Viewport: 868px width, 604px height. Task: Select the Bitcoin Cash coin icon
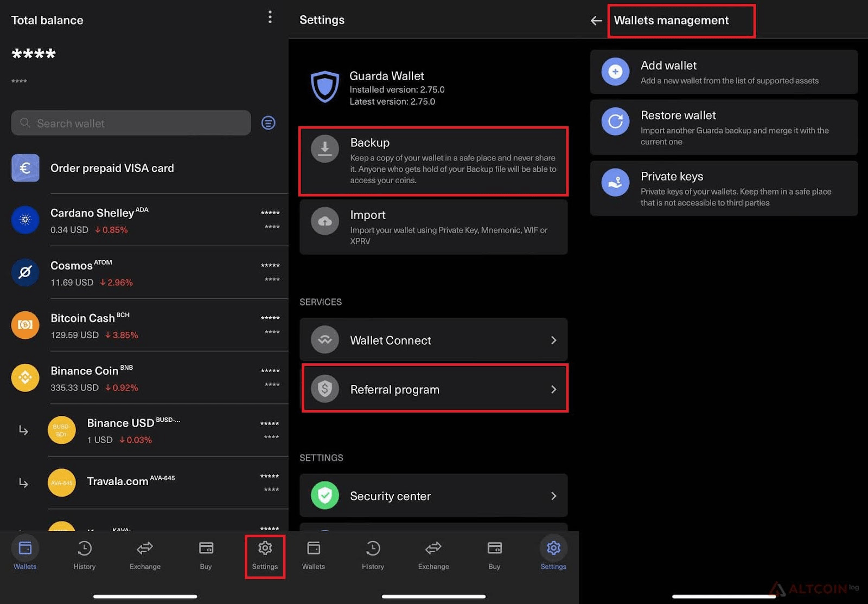tap(25, 325)
